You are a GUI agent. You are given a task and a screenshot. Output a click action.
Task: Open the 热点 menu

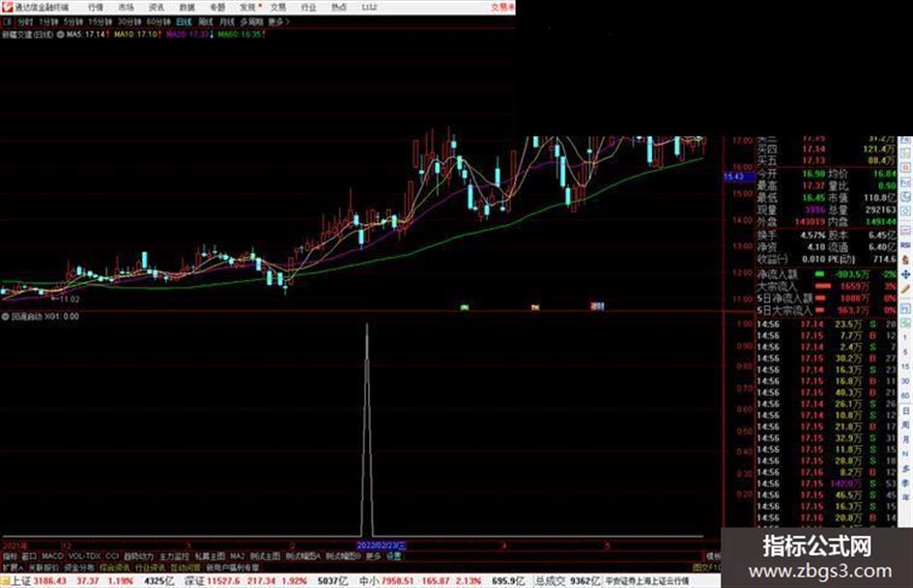point(339,7)
